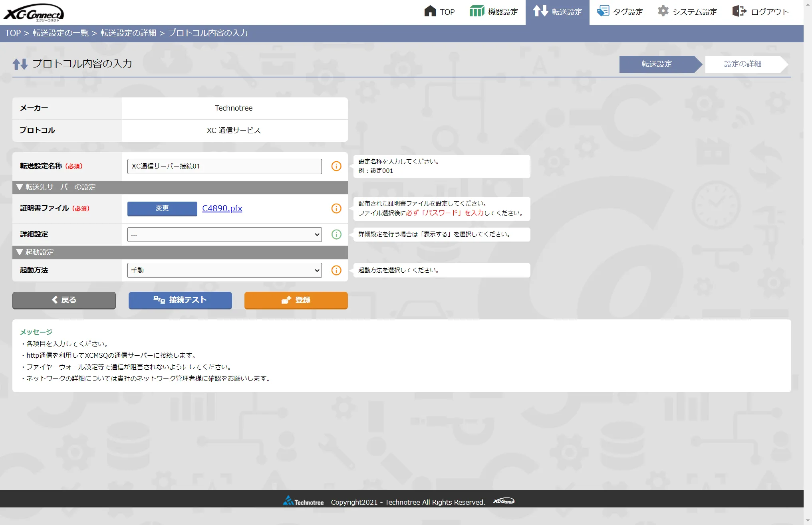
Task: Open the C4890.pfx certificate link
Action: [222, 208]
